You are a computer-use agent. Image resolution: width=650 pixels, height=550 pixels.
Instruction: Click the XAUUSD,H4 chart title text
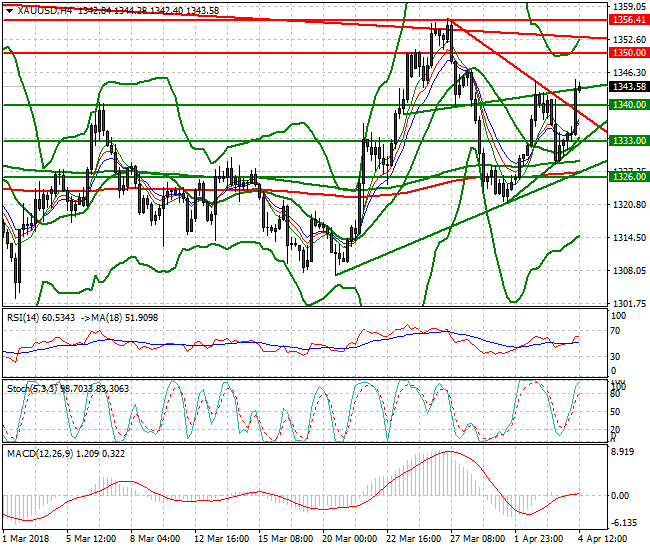[x=45, y=11]
